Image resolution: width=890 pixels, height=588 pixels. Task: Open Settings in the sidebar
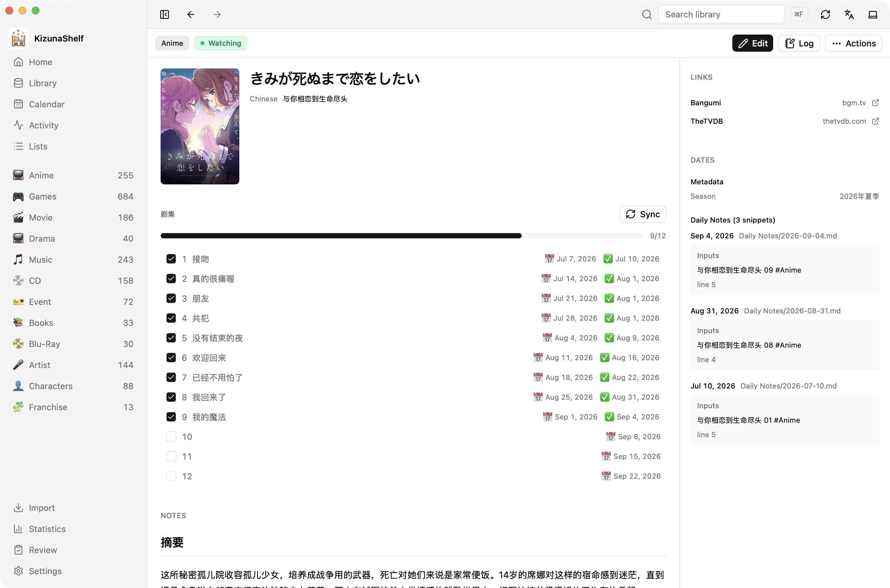73,571
